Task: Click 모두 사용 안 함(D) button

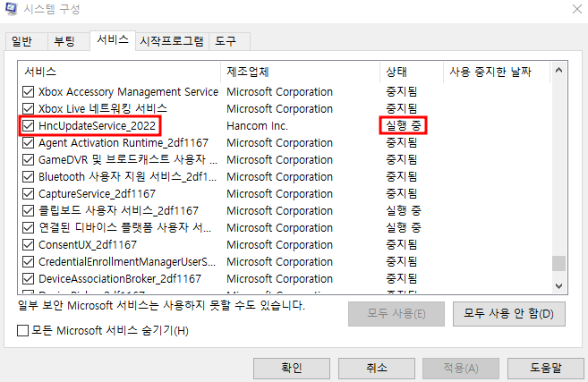Action: point(509,313)
